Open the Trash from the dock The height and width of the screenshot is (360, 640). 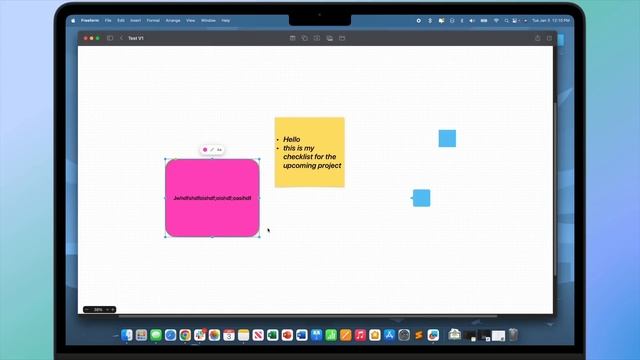coord(513,335)
